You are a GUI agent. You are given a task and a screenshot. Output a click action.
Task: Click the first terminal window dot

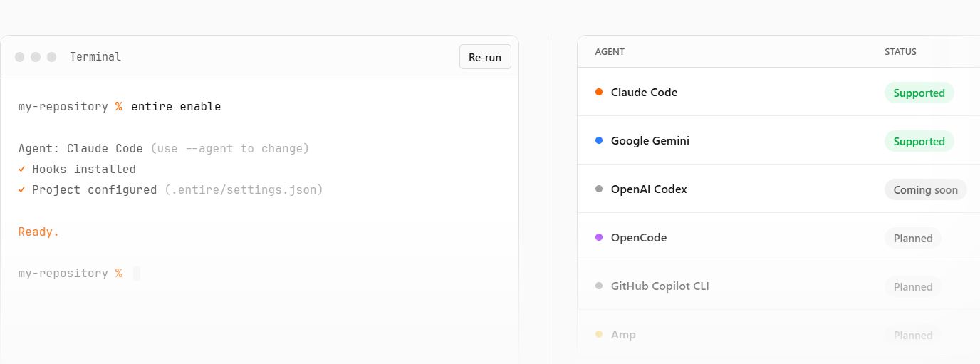19,57
